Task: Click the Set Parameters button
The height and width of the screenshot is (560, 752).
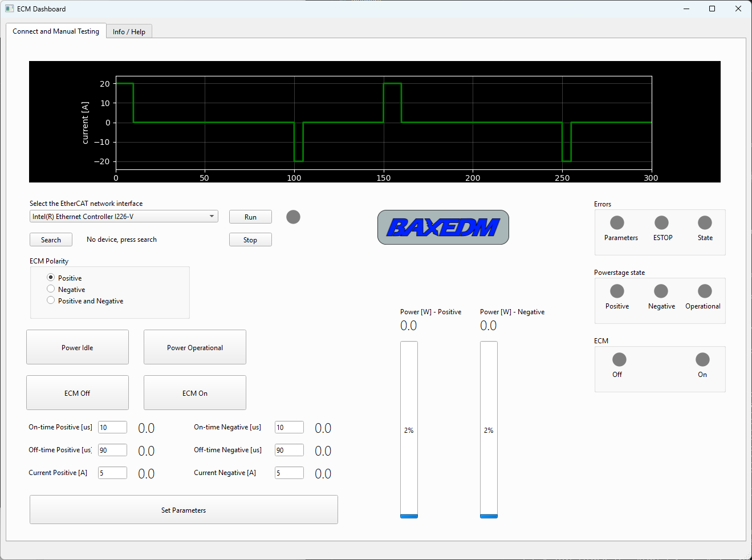Action: [184, 509]
